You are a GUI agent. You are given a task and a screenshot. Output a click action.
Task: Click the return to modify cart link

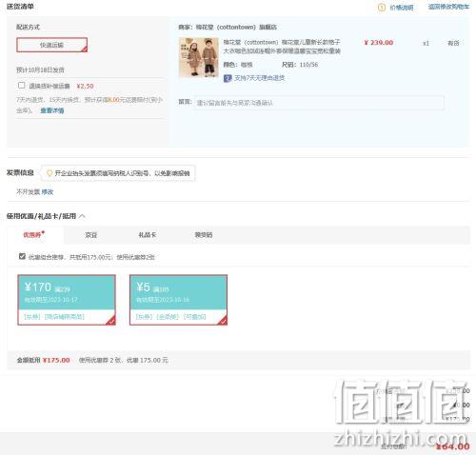448,7
